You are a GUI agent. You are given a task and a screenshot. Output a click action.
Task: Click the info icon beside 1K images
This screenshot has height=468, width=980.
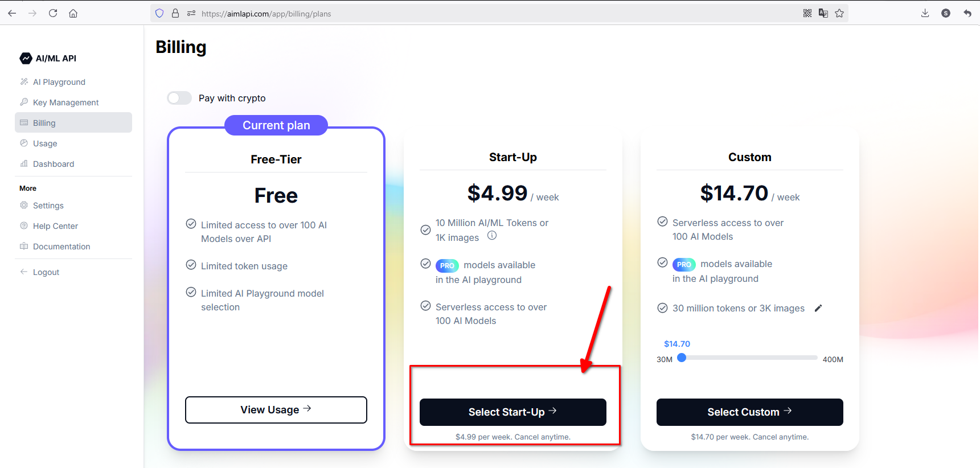tap(492, 236)
